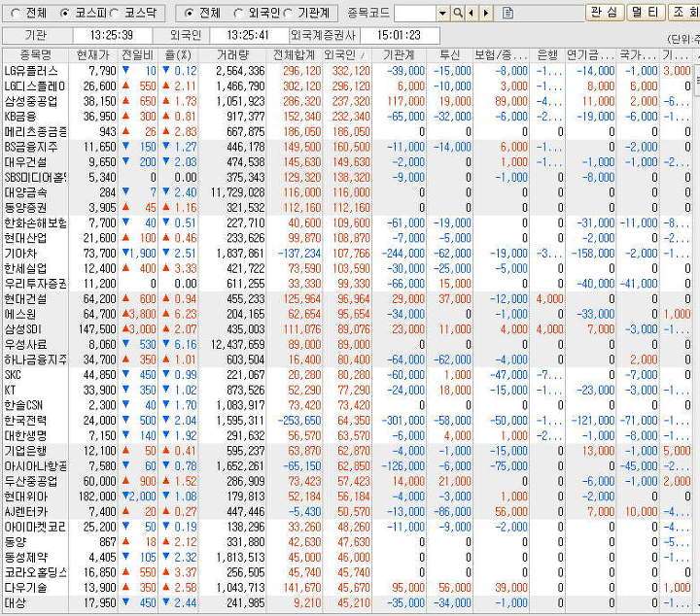Sort by 거래량 column header

[x=232, y=55]
